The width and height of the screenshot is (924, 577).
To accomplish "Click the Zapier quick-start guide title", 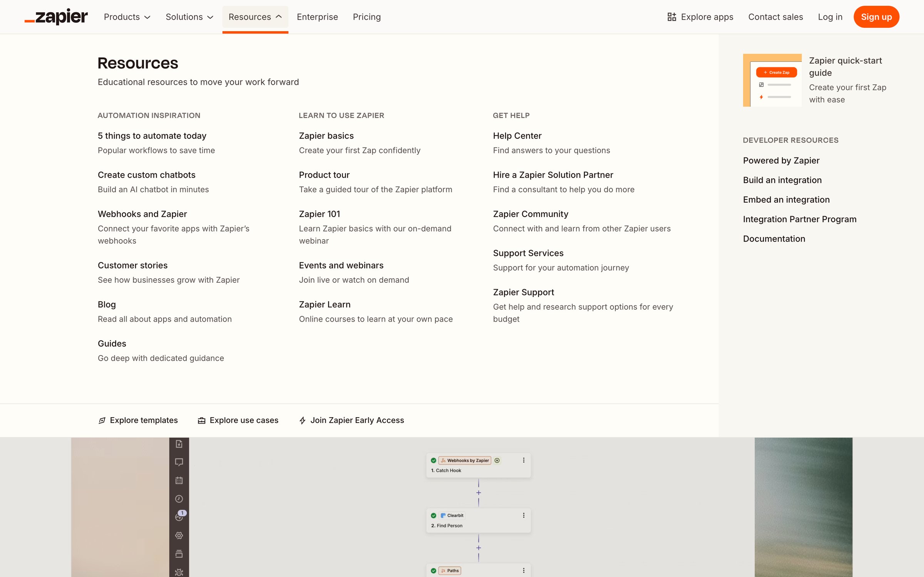I will coord(845,67).
